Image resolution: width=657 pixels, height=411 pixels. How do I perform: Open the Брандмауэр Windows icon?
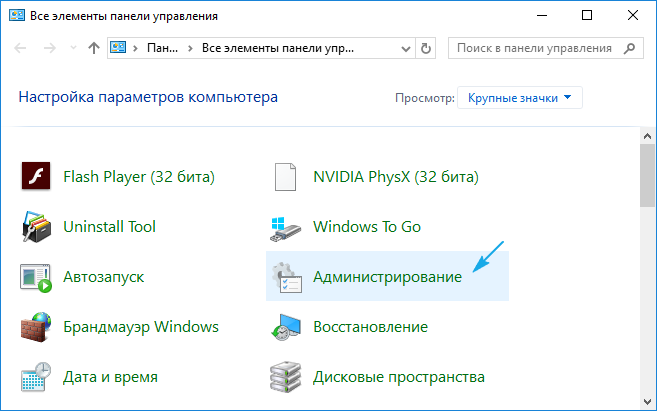(x=36, y=327)
